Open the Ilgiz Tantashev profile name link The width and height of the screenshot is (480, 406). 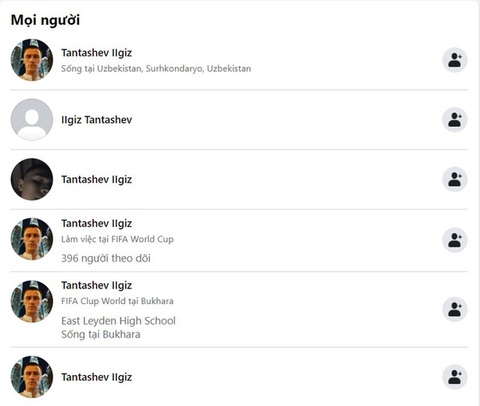(x=97, y=120)
